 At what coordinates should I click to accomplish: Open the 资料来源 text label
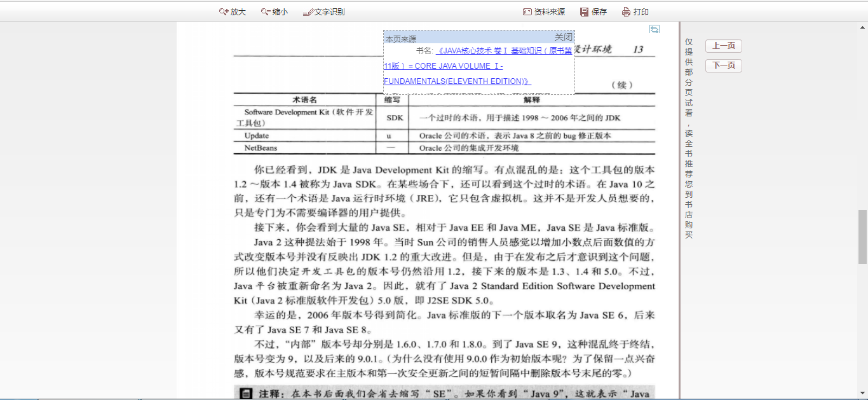pos(549,12)
